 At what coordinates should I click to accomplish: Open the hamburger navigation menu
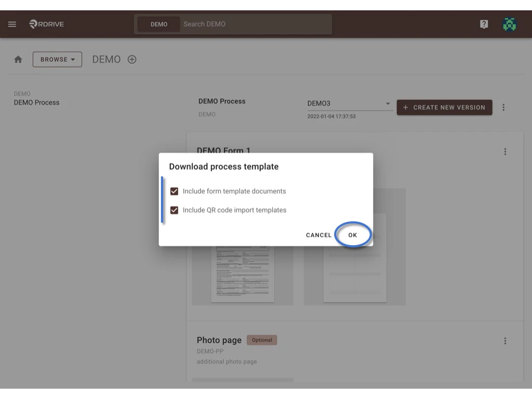click(x=12, y=24)
